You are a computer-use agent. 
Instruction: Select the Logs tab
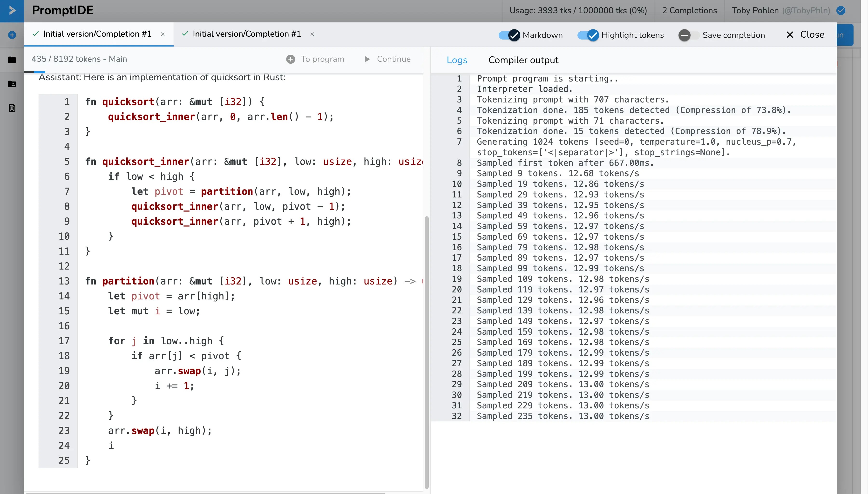click(x=457, y=60)
